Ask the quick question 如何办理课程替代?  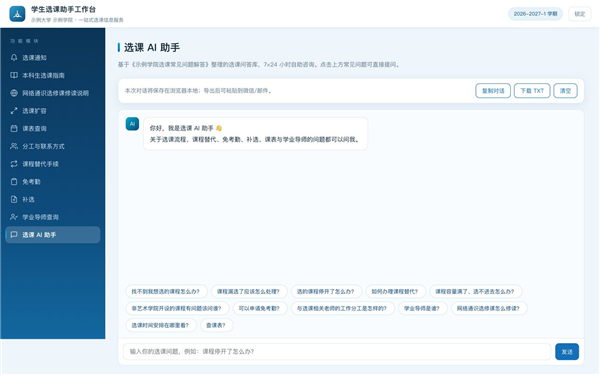[x=395, y=292]
